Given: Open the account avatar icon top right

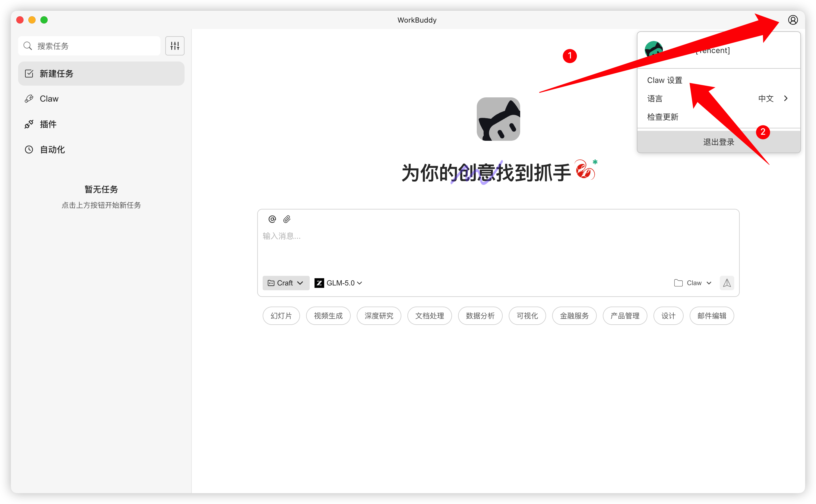Looking at the screenshot, I should (793, 20).
